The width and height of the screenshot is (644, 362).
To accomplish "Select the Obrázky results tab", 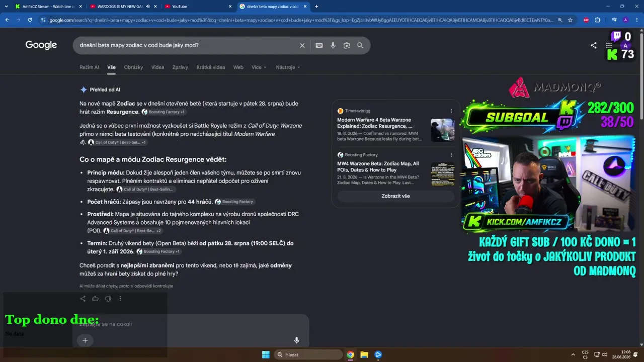I will [133, 67].
